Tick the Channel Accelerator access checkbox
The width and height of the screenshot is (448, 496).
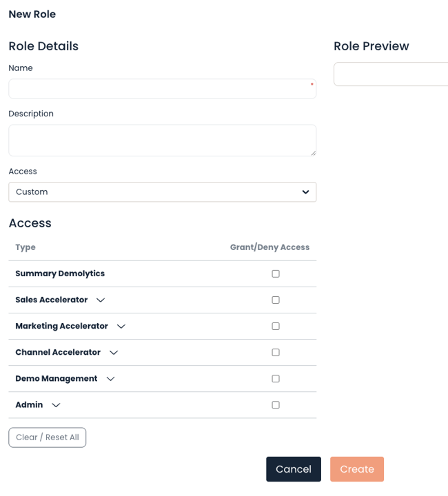(x=276, y=353)
